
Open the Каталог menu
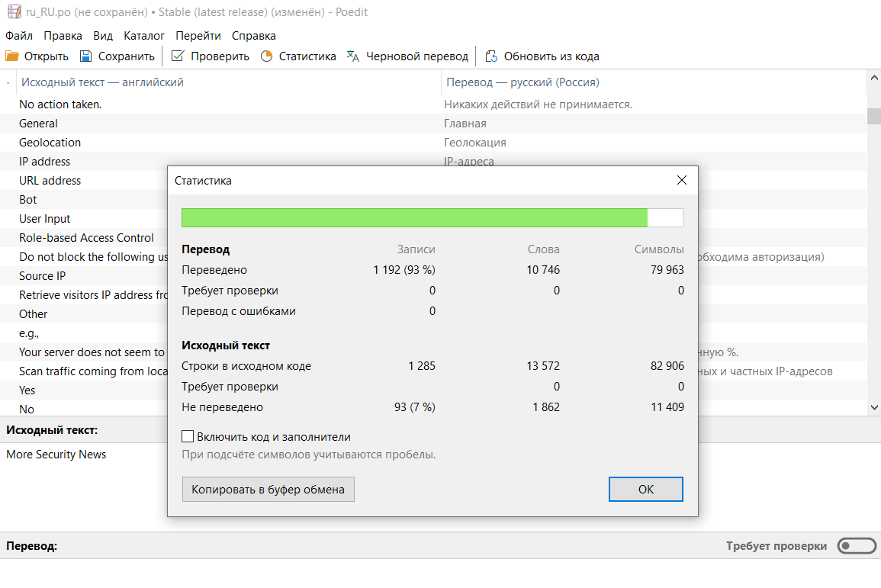pyautogui.click(x=144, y=35)
